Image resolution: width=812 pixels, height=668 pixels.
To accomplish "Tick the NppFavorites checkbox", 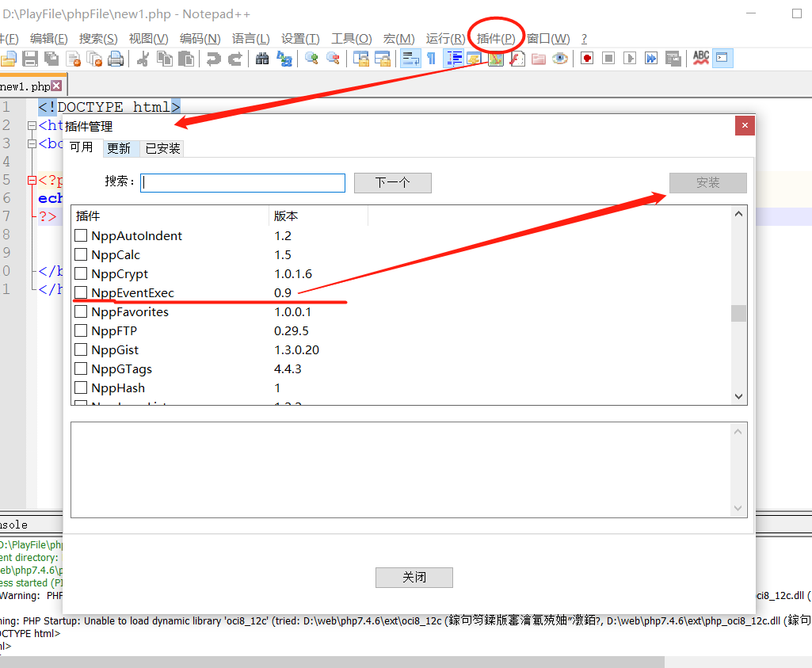I will 81,311.
